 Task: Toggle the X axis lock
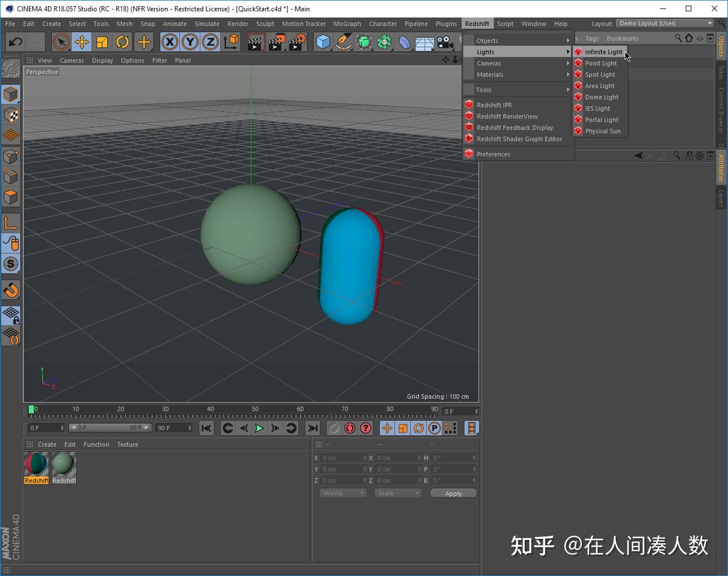point(170,42)
